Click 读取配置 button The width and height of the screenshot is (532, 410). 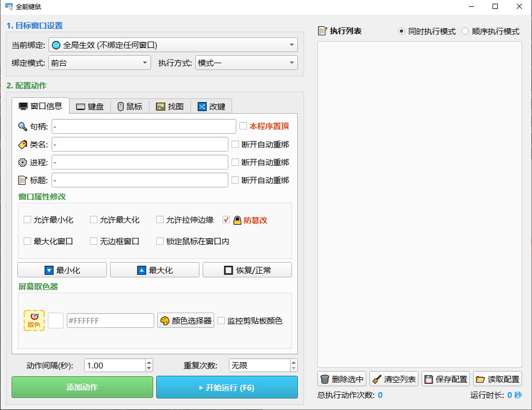(x=498, y=379)
